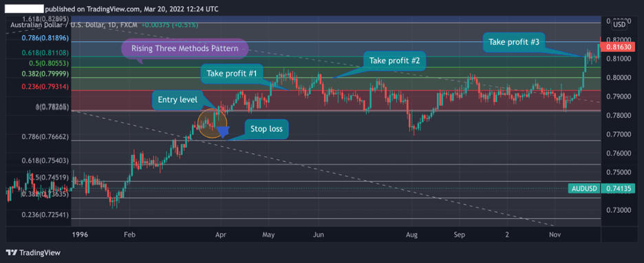Screen dimensions: 644x263
Task: Select the Entry level callout
Action: click(178, 101)
